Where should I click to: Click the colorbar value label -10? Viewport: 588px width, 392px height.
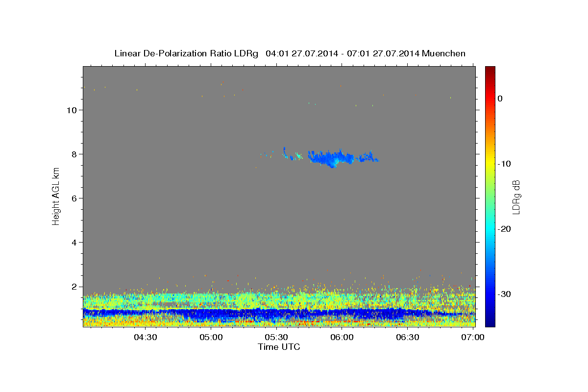(504, 164)
